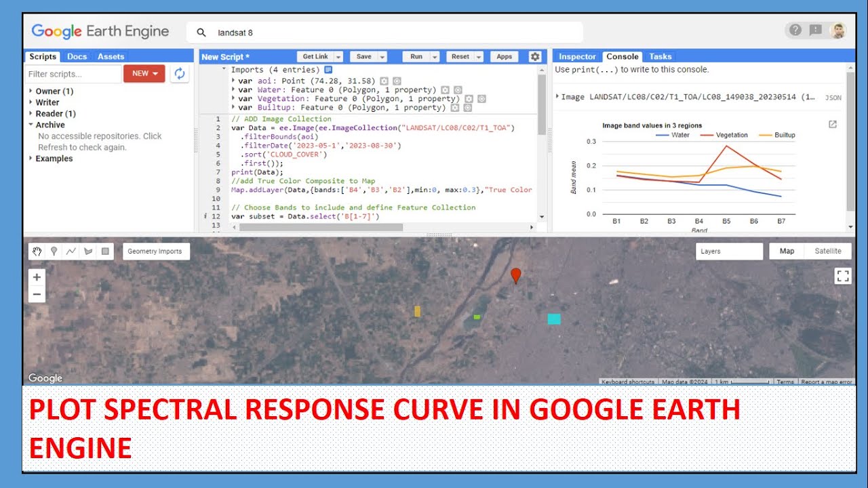The image size is (868, 488).
Task: Open the Geometry Imports panel
Action: 155,251
